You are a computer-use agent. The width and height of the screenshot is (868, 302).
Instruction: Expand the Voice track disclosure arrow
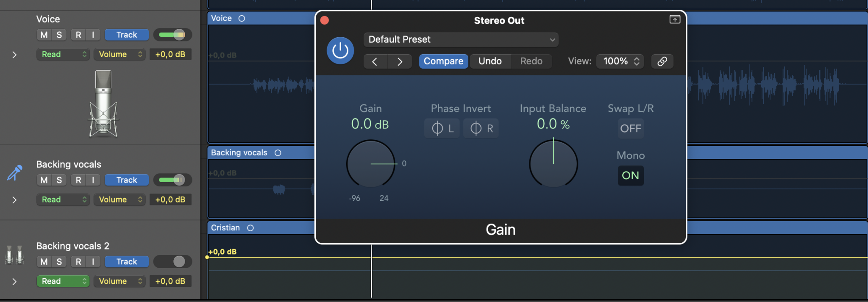[x=14, y=55]
